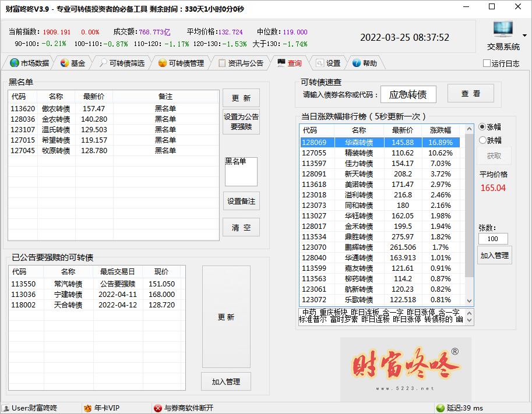Select 宁建转债 in redemption list
Image resolution: width=532 pixels, height=414 pixels.
click(97, 294)
